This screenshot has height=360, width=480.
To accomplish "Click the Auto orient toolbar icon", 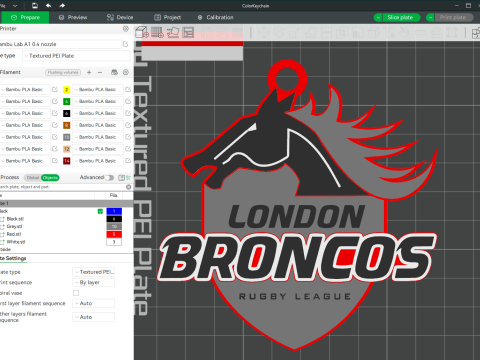I will [173, 32].
